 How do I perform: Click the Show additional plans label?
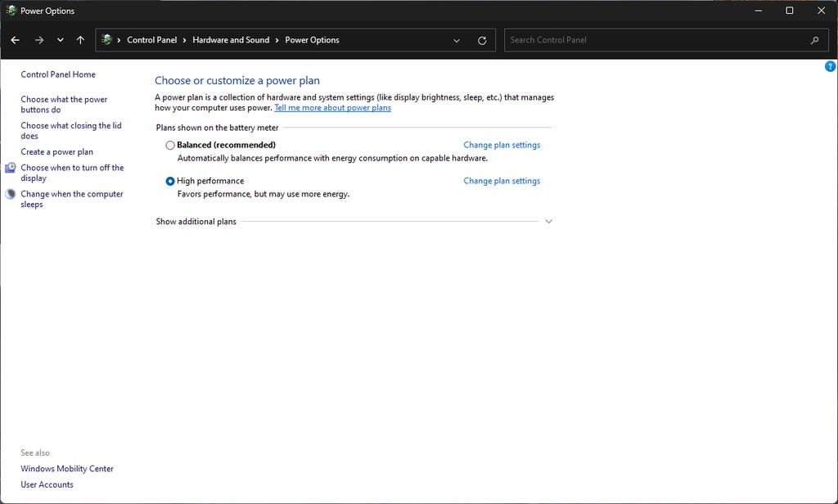point(196,221)
